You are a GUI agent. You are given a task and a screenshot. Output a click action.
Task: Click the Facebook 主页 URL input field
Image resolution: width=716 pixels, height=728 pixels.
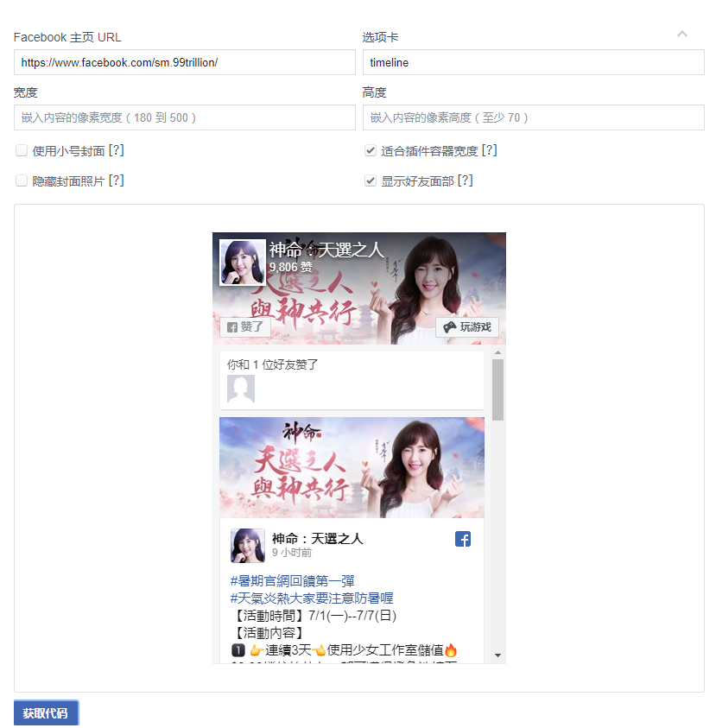click(184, 62)
